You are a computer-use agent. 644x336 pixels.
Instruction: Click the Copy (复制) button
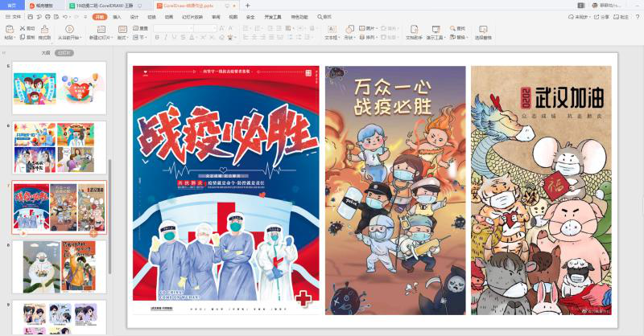[x=27, y=37]
